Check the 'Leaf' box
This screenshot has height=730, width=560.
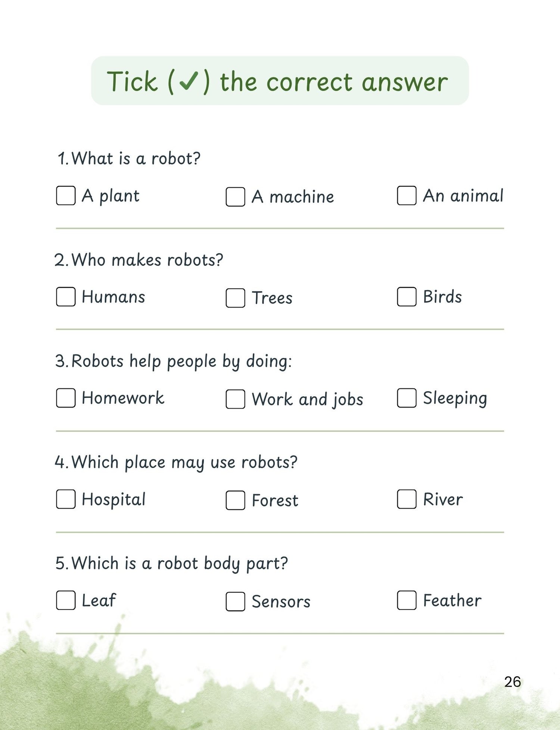tap(66, 600)
